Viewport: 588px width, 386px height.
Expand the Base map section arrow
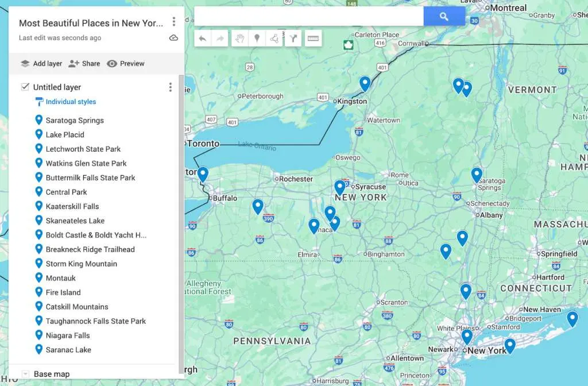pyautogui.click(x=25, y=374)
